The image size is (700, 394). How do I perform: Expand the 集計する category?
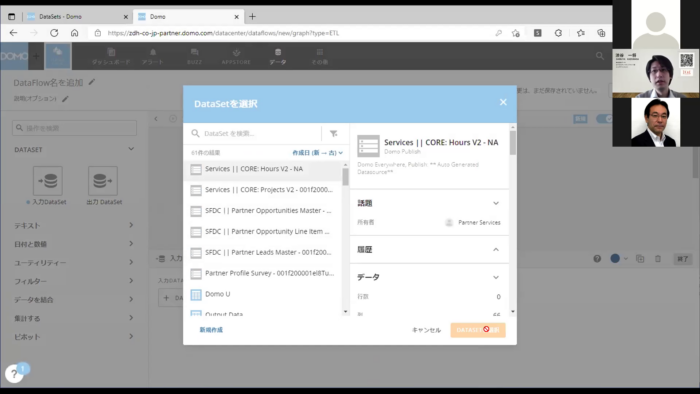(74, 318)
